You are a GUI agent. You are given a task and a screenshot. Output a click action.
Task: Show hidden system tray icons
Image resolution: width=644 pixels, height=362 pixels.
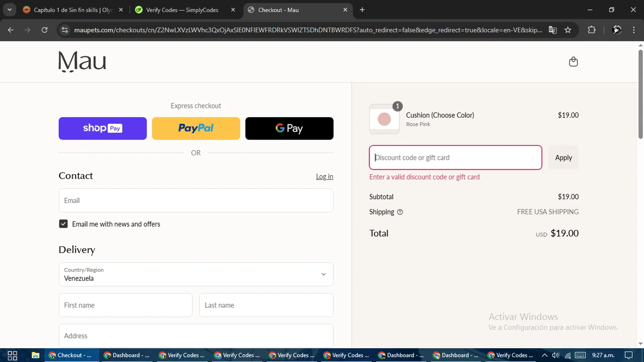(544, 355)
